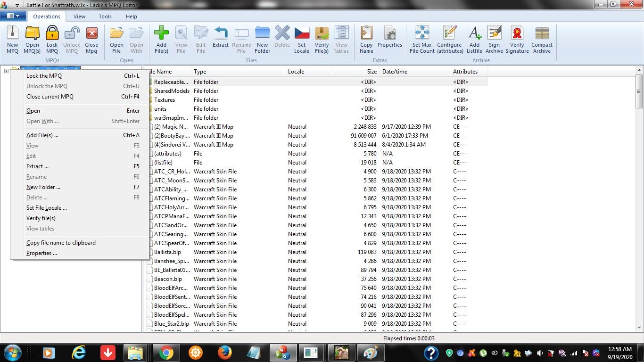Click the Unlock MPQ ribbon icon

[x=72, y=40]
